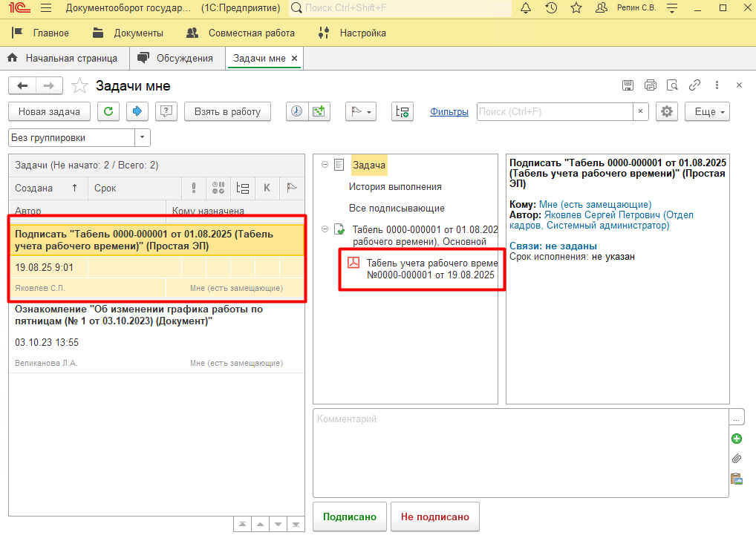Click the green refresh list icon
This screenshot has width=756, height=541.
pos(108,111)
